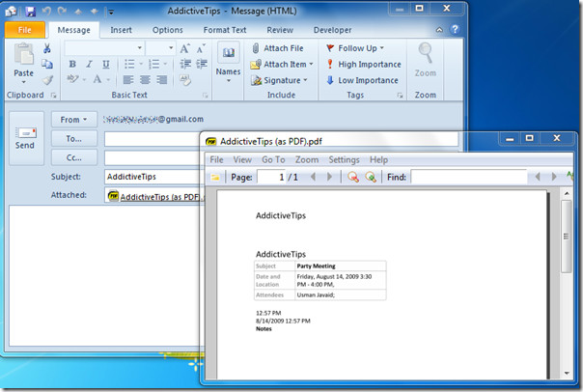Go to next page in the PDF viewer
This screenshot has width=583, height=392.
click(x=329, y=177)
